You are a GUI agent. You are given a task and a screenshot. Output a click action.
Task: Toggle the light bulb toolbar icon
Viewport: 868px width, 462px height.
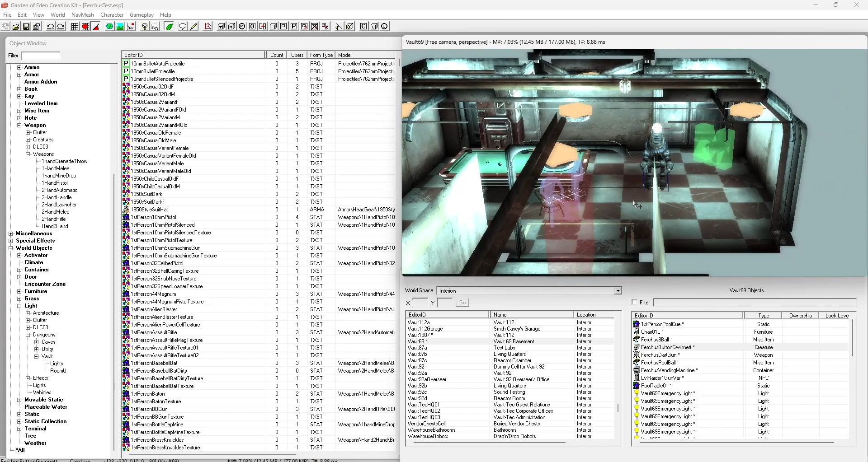tap(145, 27)
